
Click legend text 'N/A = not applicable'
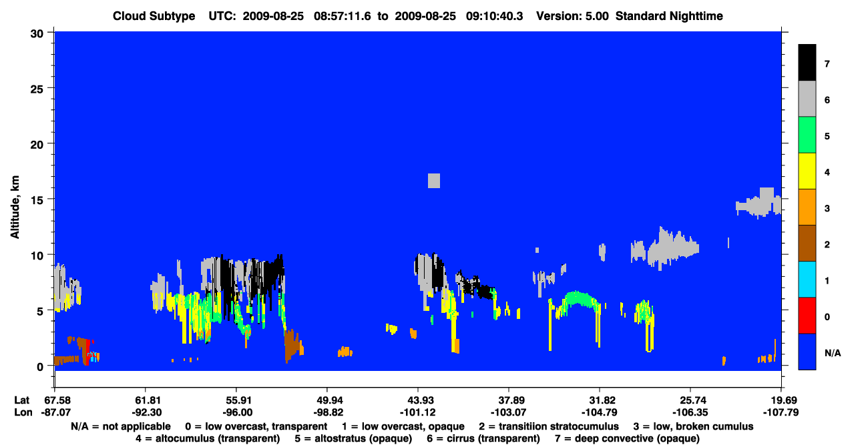[x=121, y=426]
